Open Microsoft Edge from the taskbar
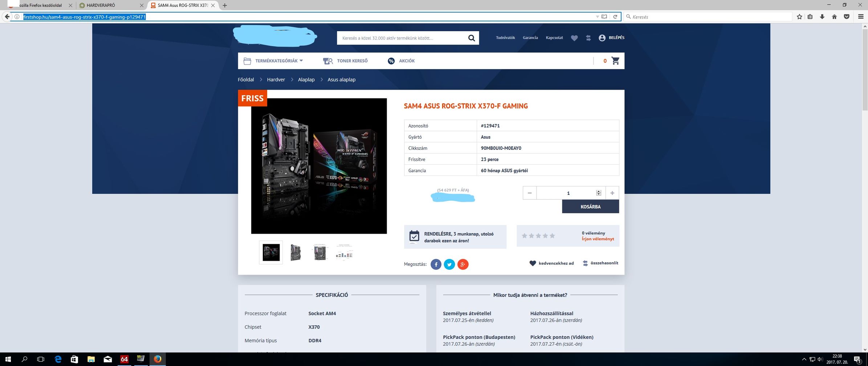 [x=58, y=359]
